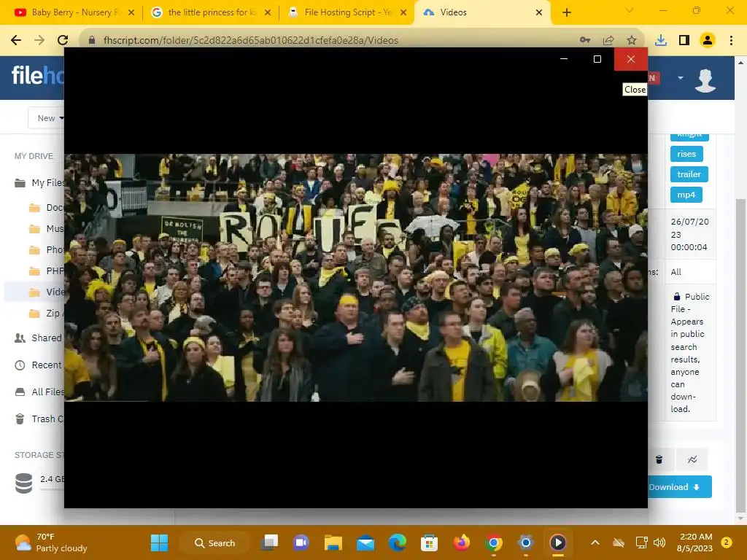The image size is (747, 560).
Task: Close the Videos tab
Action: pyautogui.click(x=539, y=12)
